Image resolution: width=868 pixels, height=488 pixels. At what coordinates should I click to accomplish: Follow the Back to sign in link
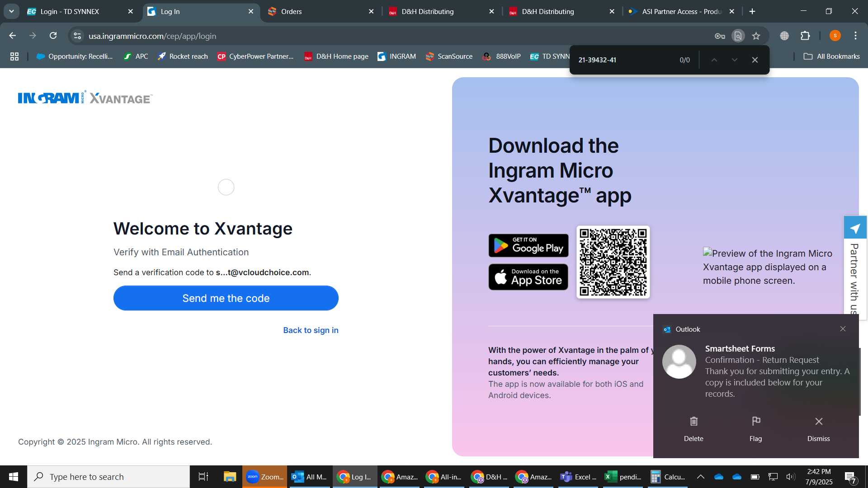click(311, 330)
